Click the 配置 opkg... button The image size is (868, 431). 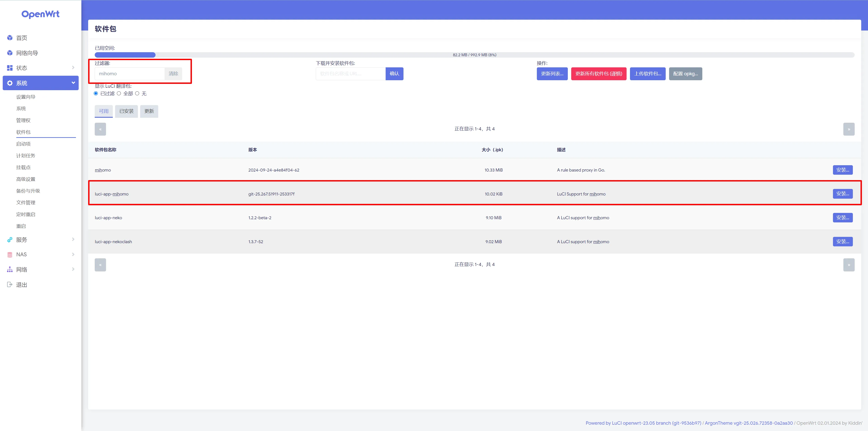coord(685,74)
